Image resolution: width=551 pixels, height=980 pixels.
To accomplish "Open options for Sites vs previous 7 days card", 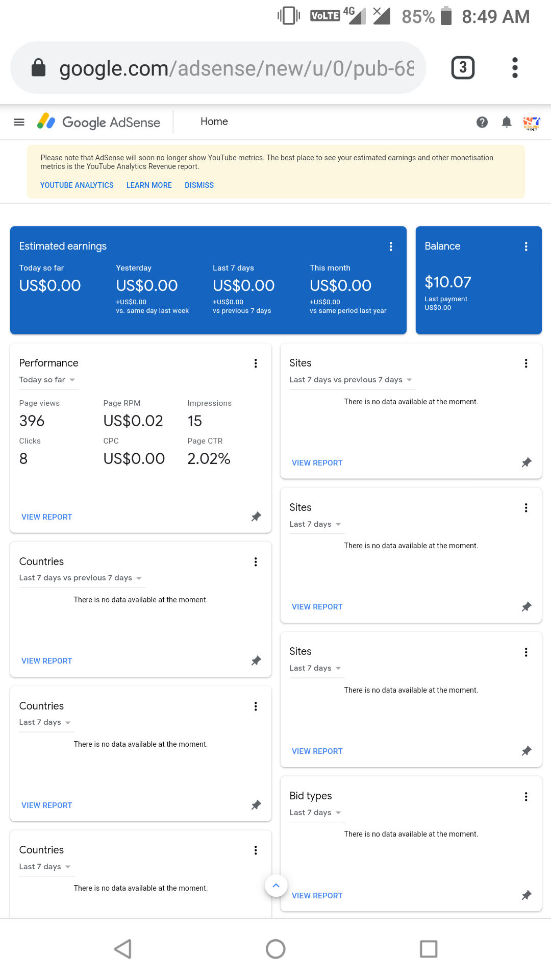I will coord(526,363).
